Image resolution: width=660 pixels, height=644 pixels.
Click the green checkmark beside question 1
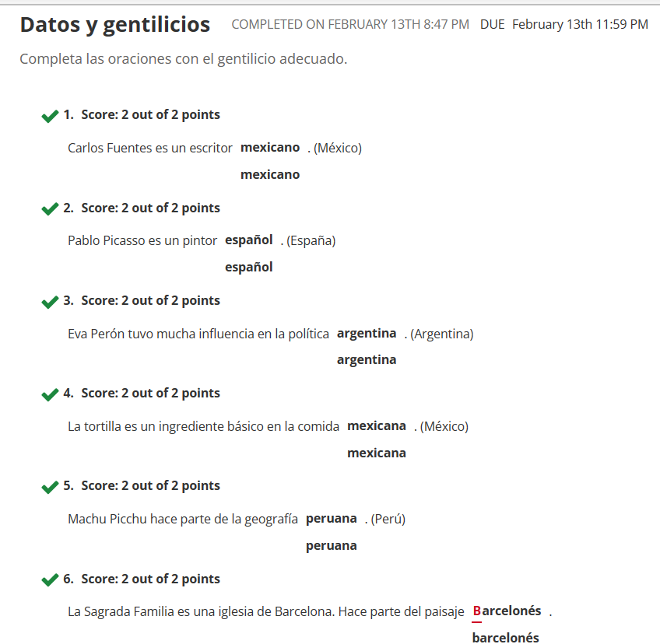tap(50, 116)
